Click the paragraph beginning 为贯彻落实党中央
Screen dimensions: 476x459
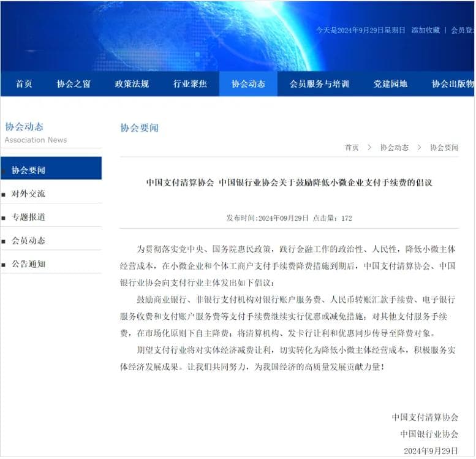click(288, 266)
